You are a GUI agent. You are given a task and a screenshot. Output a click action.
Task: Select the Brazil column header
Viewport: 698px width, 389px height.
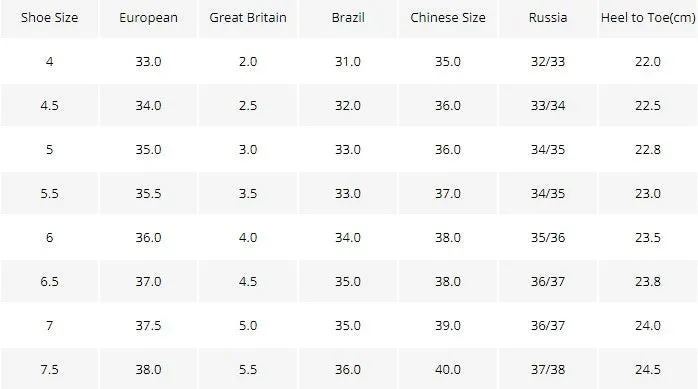(348, 18)
